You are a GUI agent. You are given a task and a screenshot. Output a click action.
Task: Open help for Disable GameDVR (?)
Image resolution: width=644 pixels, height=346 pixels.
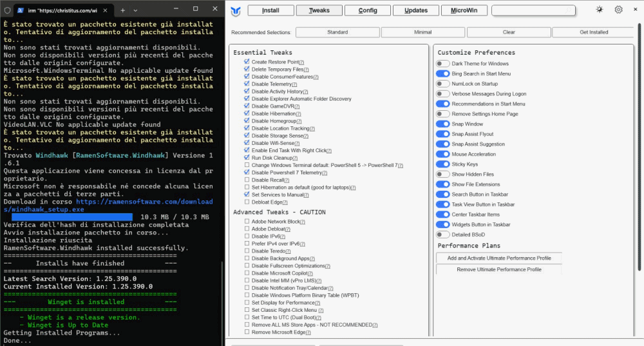coord(297,106)
